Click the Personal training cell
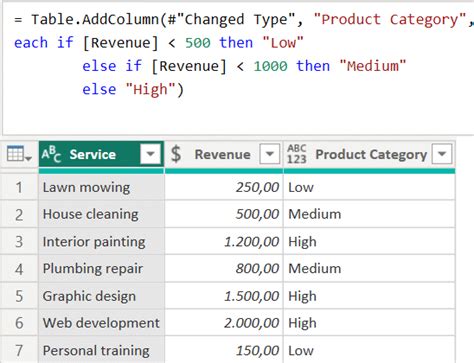 pyautogui.click(x=101, y=350)
